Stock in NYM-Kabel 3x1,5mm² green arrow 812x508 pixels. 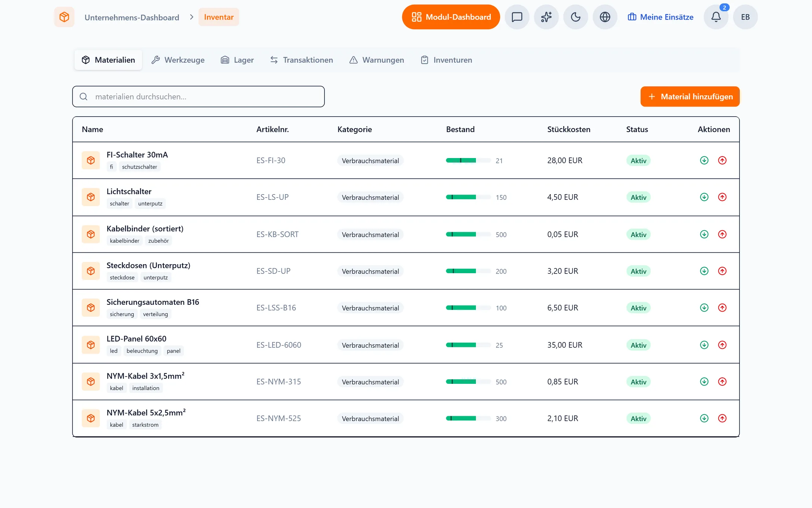[704, 382]
